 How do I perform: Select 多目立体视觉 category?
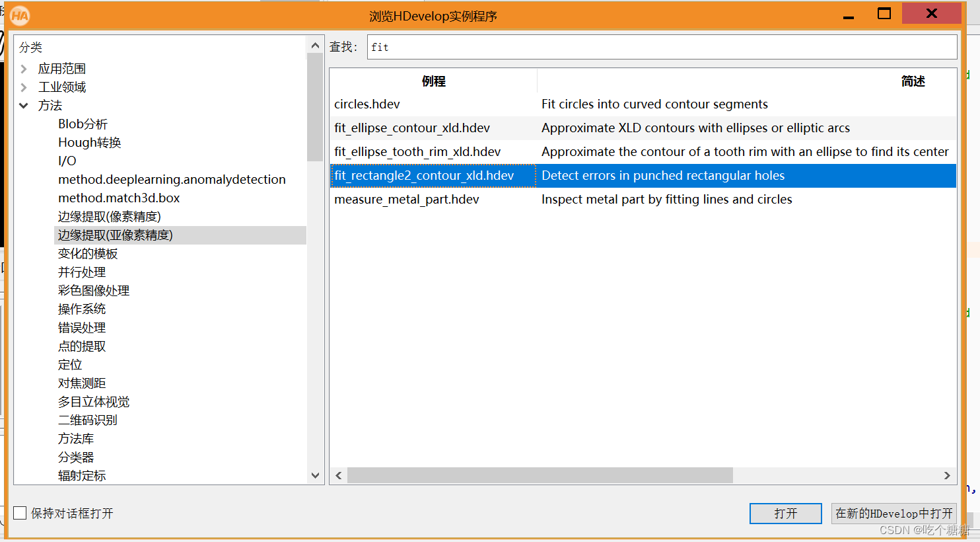(94, 402)
